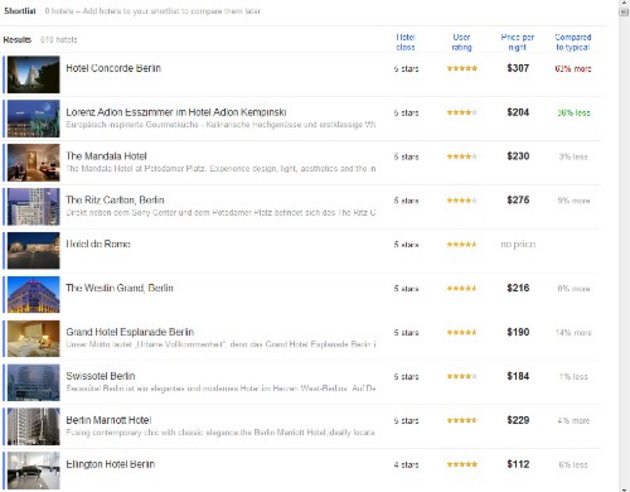
Task: Select Swissotel Berlin thumbnail picture
Action: [33, 382]
